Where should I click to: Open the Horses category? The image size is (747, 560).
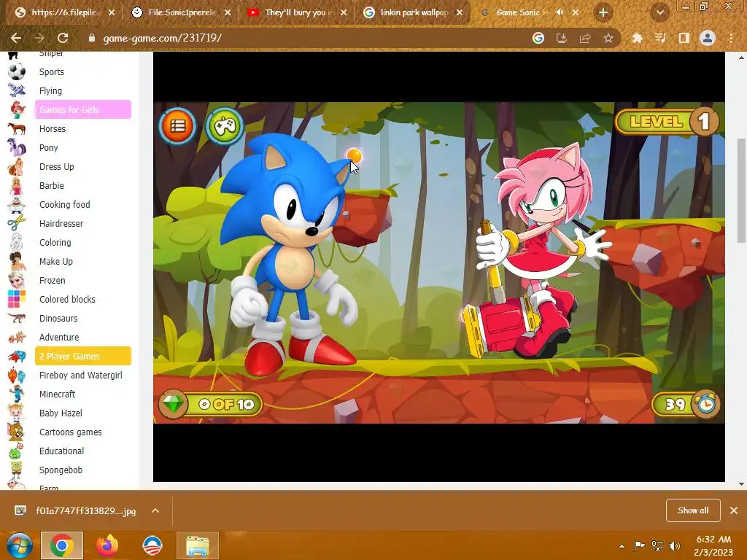pyautogui.click(x=53, y=128)
